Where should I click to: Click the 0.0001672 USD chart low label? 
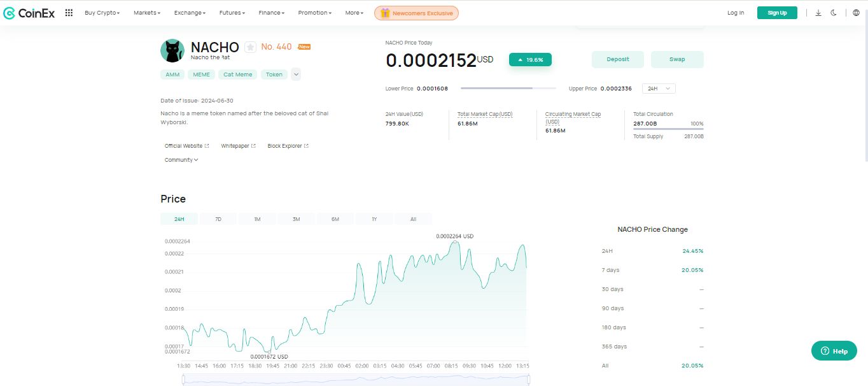(x=269, y=357)
